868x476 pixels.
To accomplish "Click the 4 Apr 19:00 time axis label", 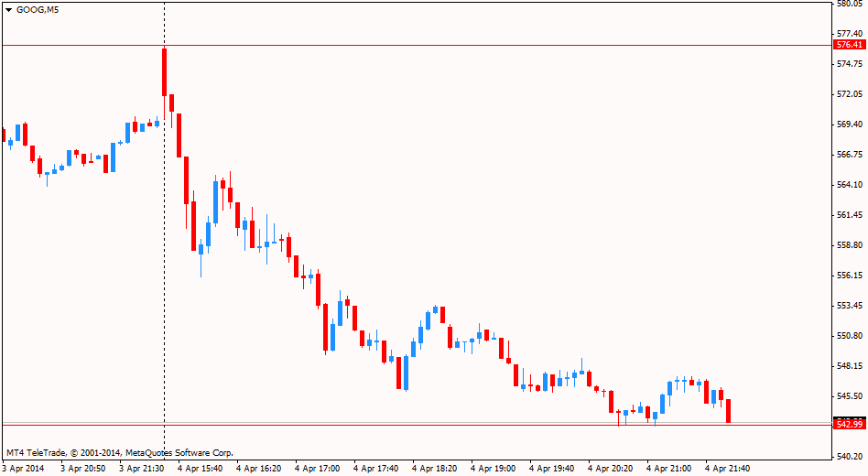I will click(x=494, y=469).
